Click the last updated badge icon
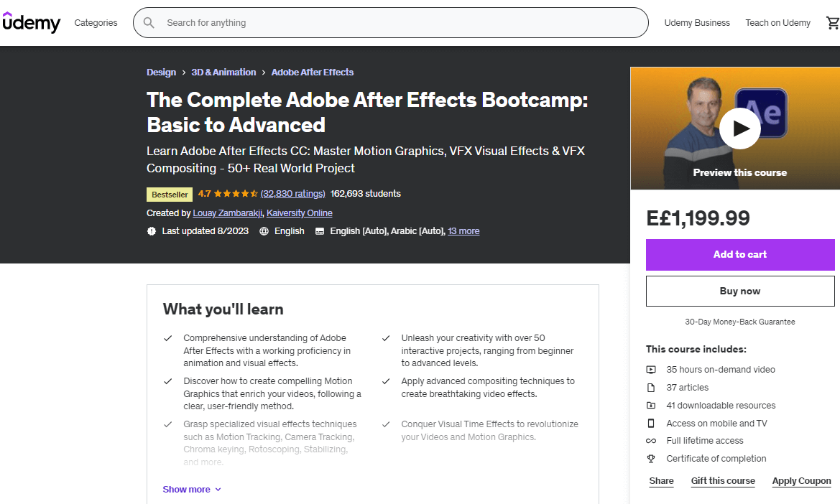The height and width of the screenshot is (504, 840). point(152,231)
